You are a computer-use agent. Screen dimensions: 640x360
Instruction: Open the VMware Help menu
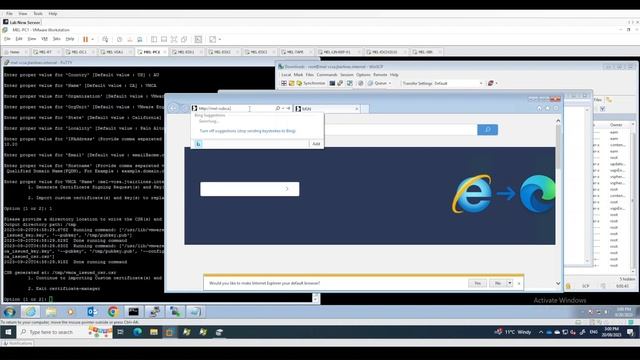pyautogui.click(x=70, y=39)
